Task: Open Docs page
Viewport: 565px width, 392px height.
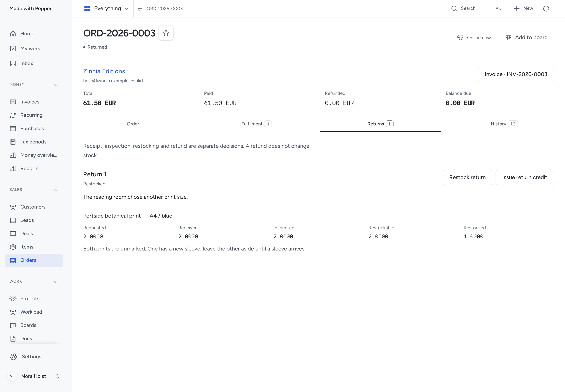Action: (34, 338)
